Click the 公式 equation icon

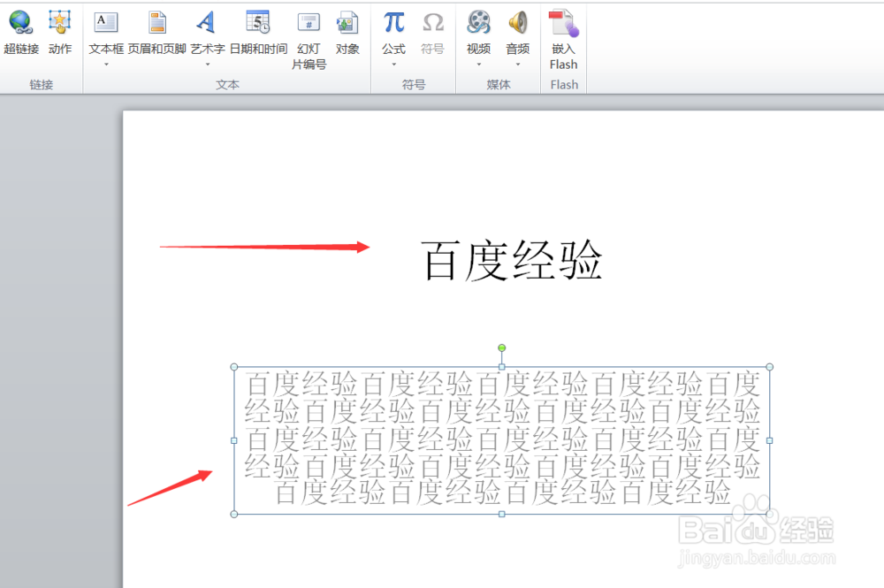click(x=393, y=23)
